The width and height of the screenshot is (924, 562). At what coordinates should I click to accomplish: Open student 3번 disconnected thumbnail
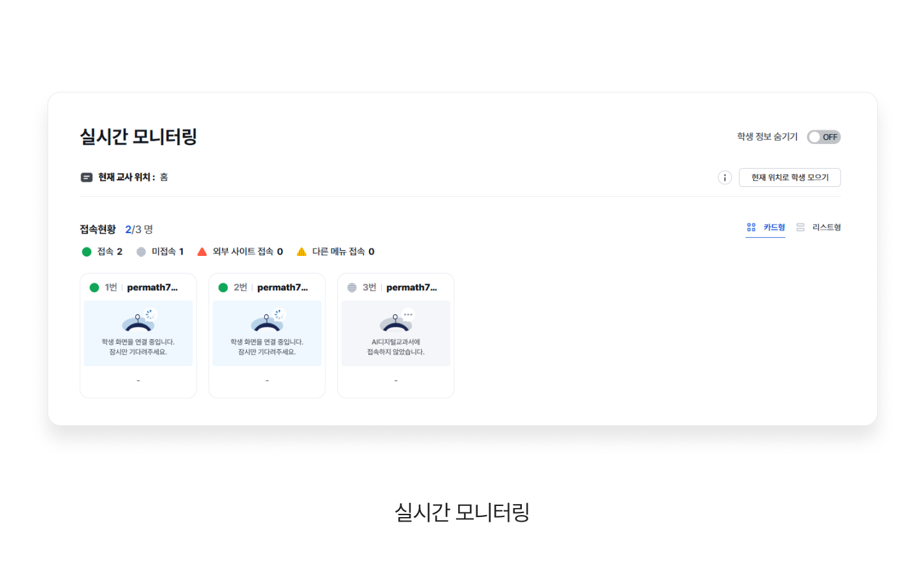[x=396, y=333]
